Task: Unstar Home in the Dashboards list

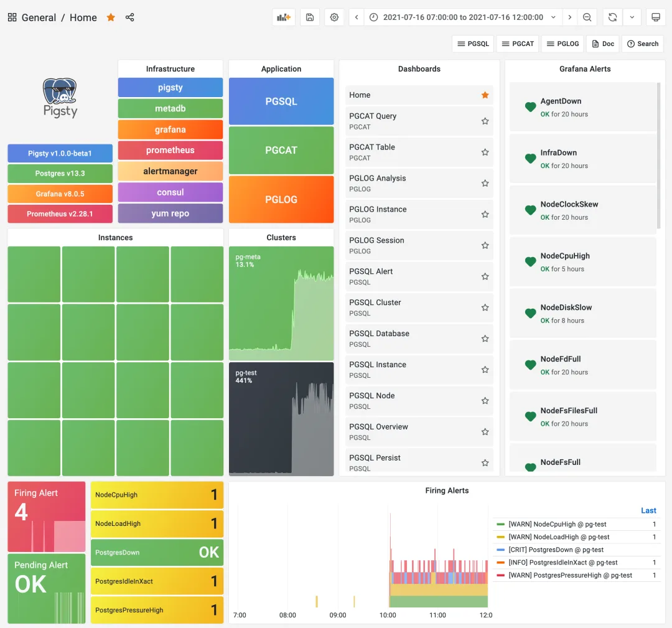Action: (485, 95)
